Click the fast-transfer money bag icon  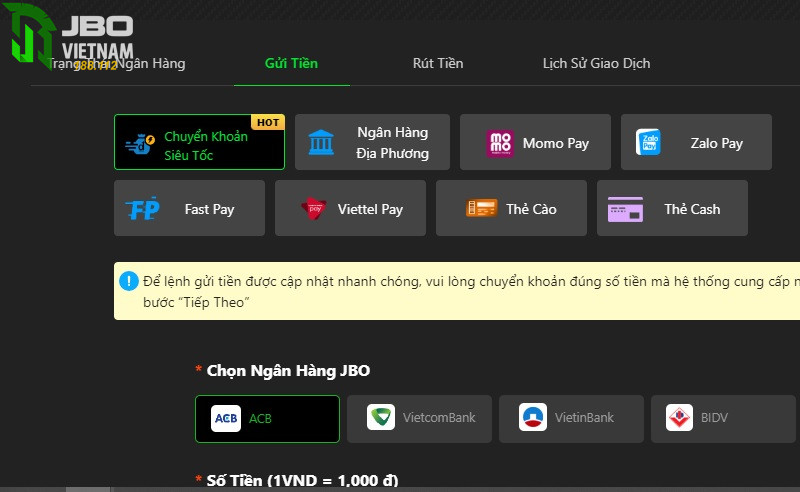(x=140, y=144)
